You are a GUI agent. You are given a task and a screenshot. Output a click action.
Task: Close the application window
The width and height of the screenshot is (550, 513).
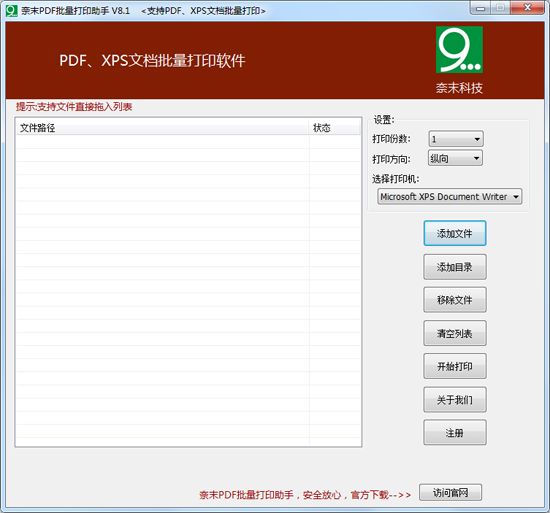(527, 8)
